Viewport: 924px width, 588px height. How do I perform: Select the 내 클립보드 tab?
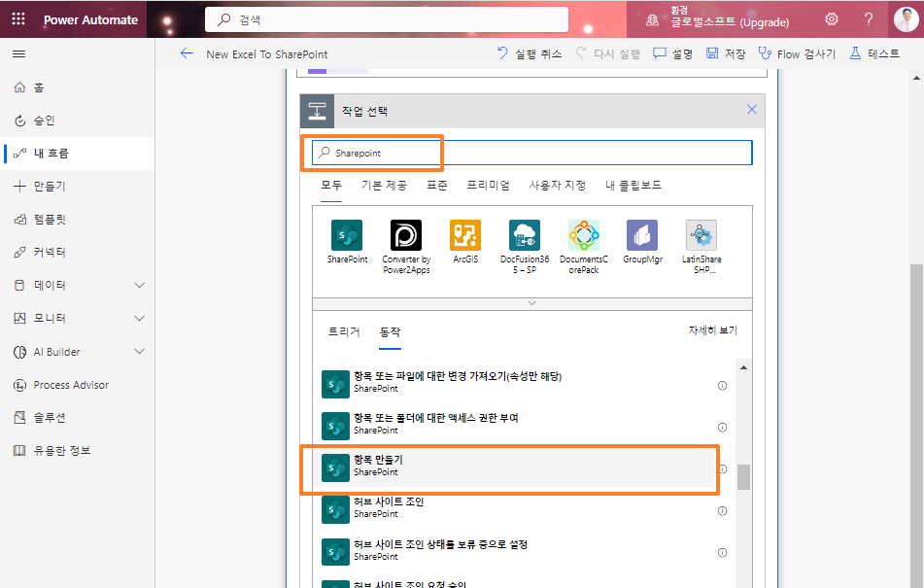pos(633,185)
